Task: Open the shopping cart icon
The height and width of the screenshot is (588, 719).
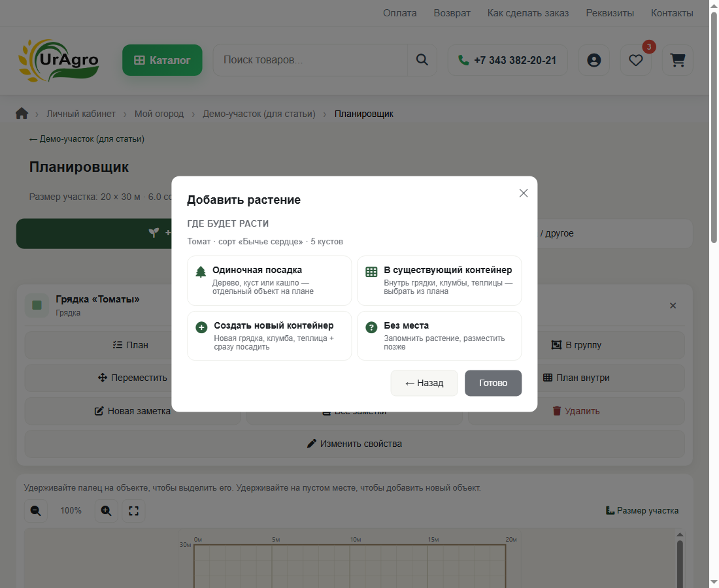Action: coord(678,60)
